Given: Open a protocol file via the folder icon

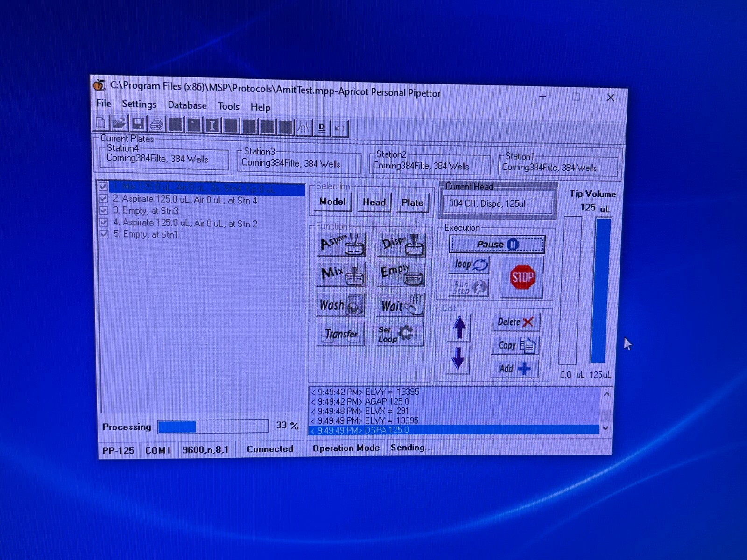Looking at the screenshot, I should pos(119,123).
